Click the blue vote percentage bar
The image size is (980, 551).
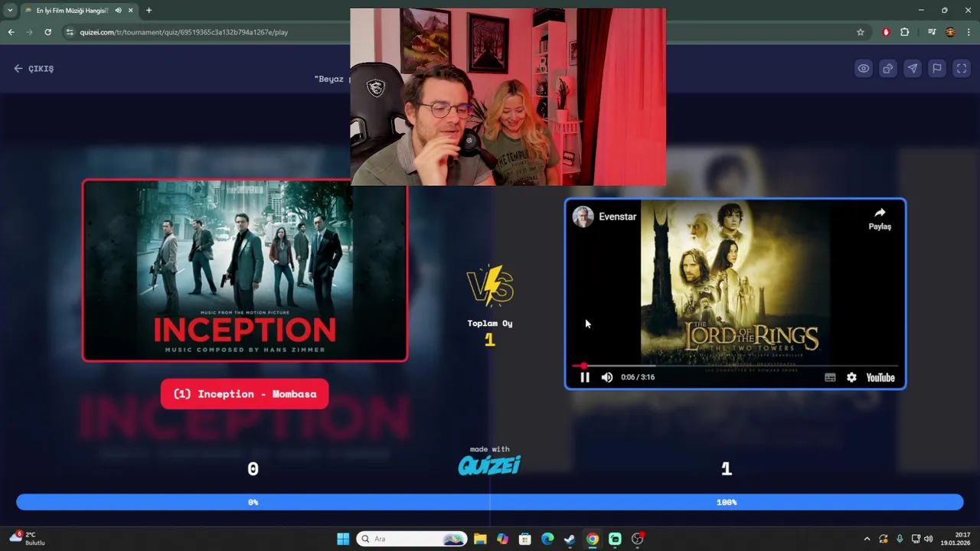pos(490,502)
